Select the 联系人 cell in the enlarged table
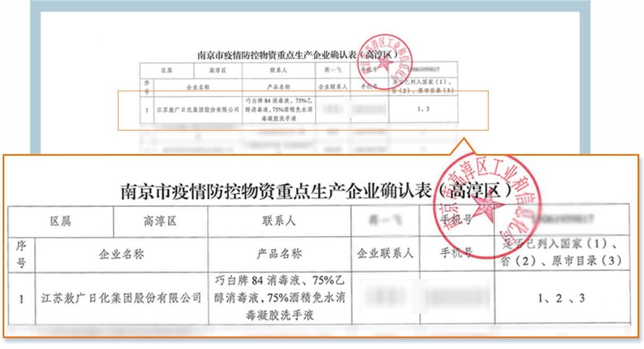This screenshot has width=644, height=349. (x=279, y=222)
